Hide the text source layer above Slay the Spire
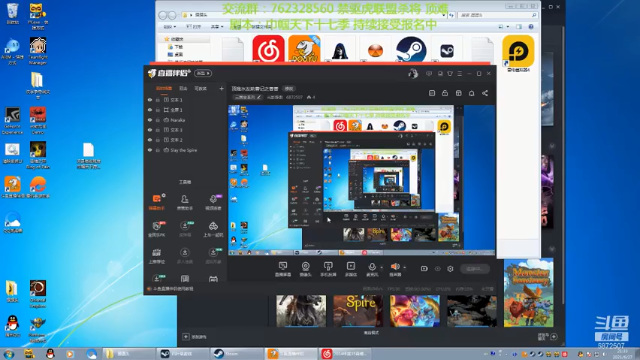The height and width of the screenshot is (360, 640). [150, 140]
